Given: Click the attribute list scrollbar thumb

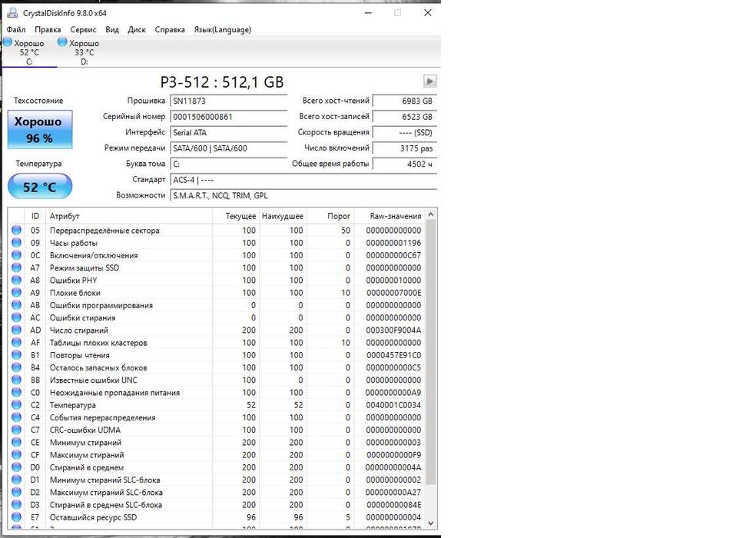Looking at the screenshot, I should tap(431, 352).
